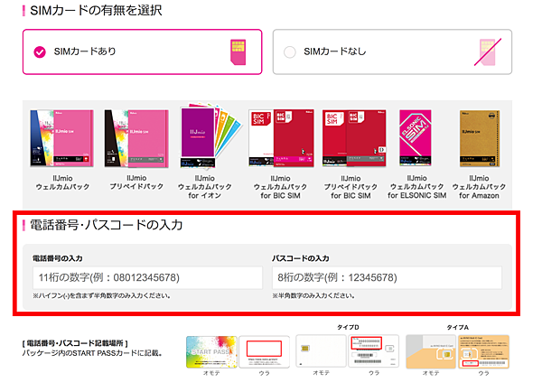Click the タイプD card front image
542x392 pixels.
click(321, 350)
